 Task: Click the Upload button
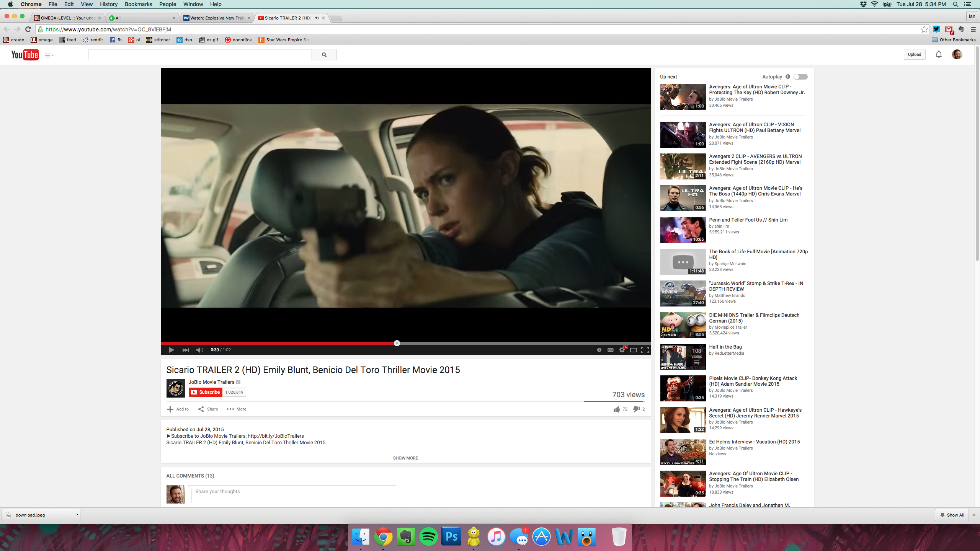pyautogui.click(x=915, y=54)
